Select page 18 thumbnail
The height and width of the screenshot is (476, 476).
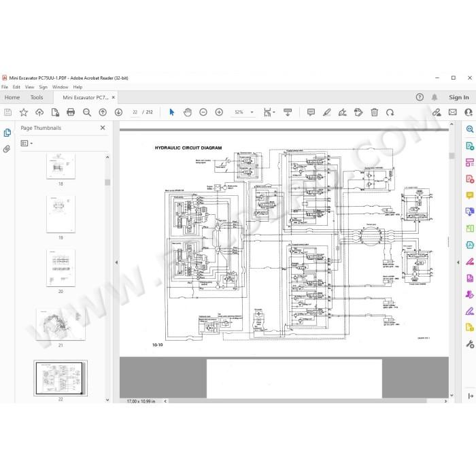coord(61,166)
